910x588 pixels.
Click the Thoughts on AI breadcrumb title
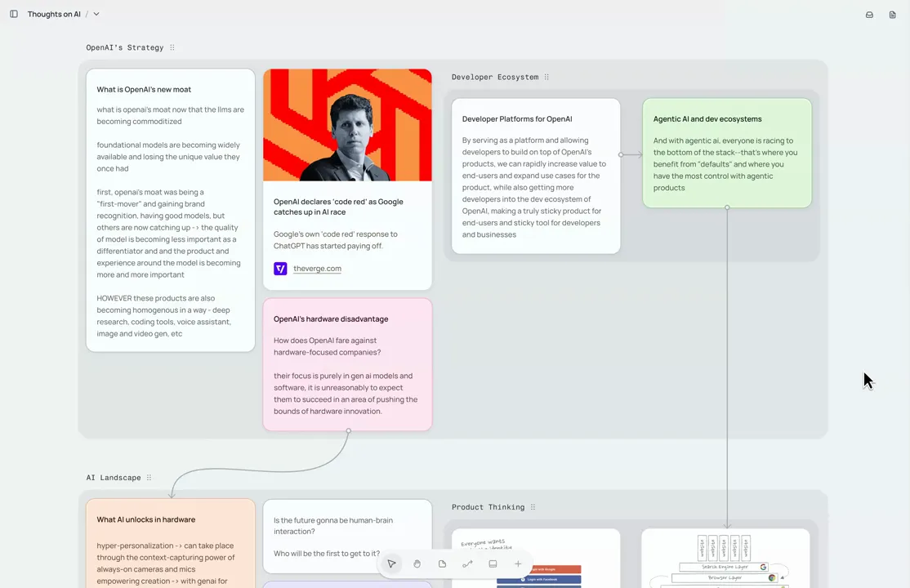pyautogui.click(x=54, y=14)
